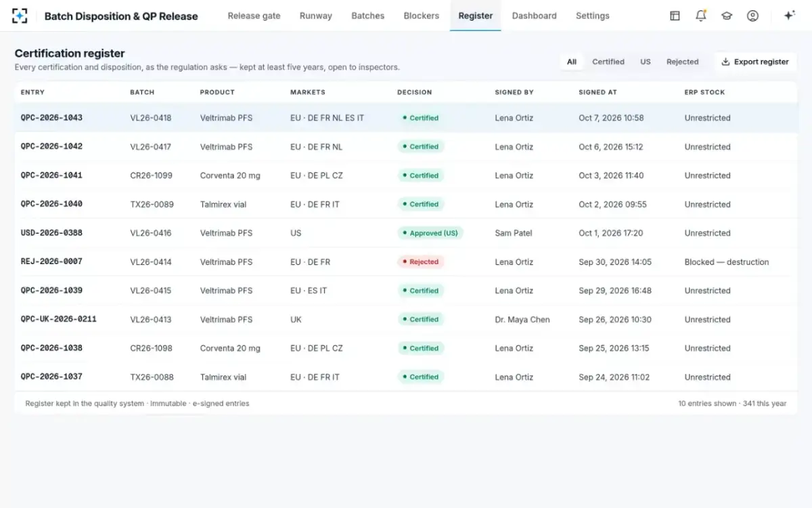
Task: Open the Dashboard tab
Action: click(x=535, y=16)
